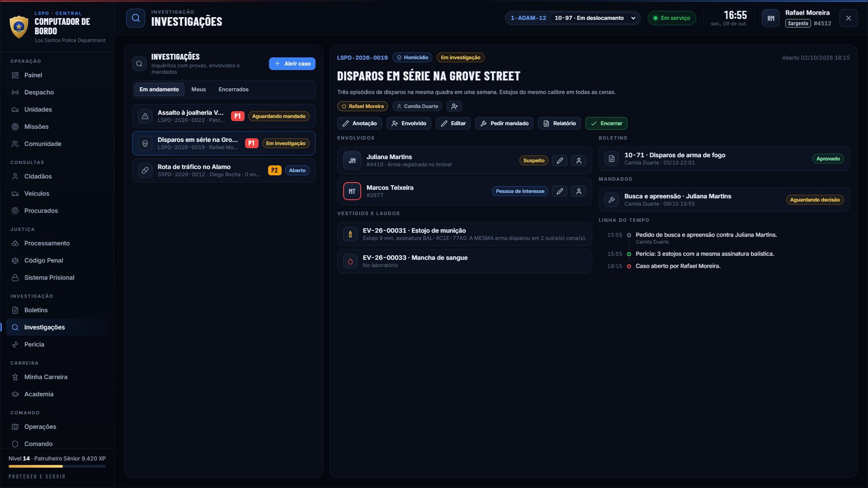Screen dimensions: 868x488
Task: Open Sistema Prisional section
Action: tap(57, 277)
